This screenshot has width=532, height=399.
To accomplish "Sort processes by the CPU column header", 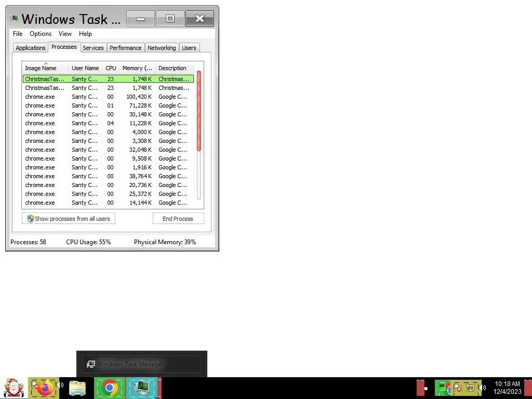I will (x=111, y=68).
